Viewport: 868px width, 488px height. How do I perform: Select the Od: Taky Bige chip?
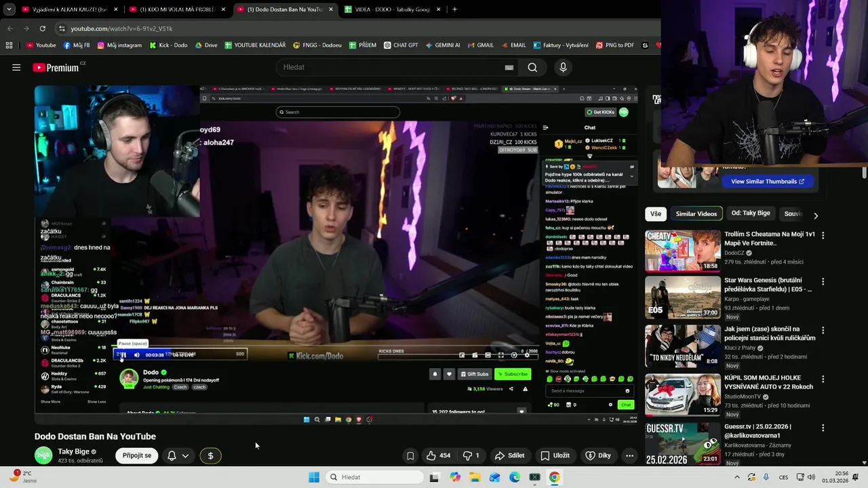(751, 213)
